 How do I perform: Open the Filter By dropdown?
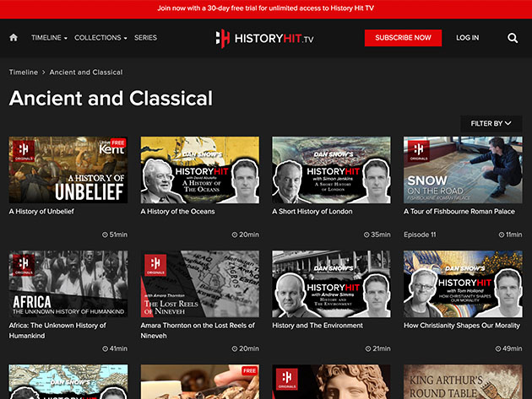pyautogui.click(x=491, y=124)
